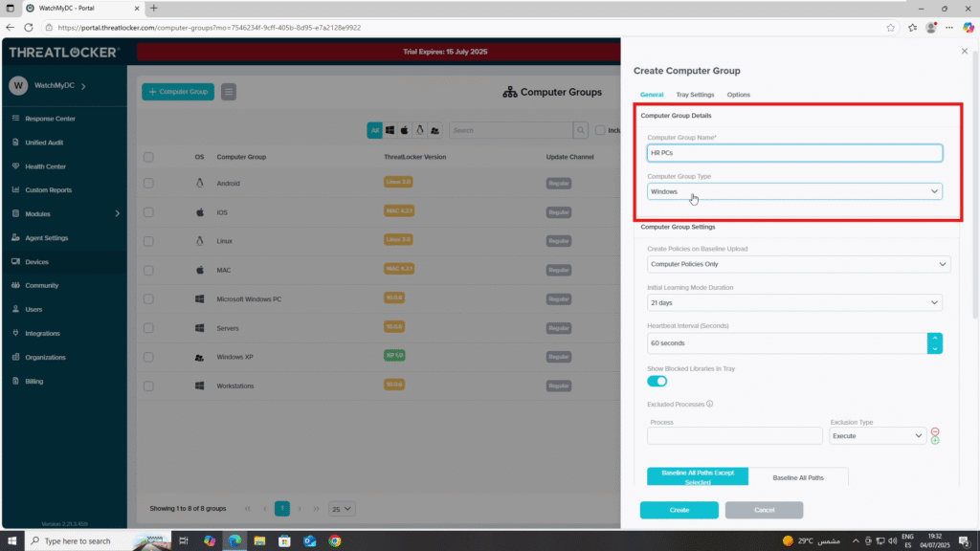Filter groups by Windows OS icon
Image resolution: width=980 pixels, height=551 pixels.
pos(390,130)
